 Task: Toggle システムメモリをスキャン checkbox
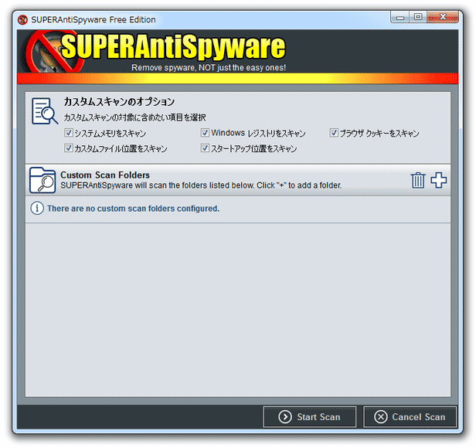[69, 133]
